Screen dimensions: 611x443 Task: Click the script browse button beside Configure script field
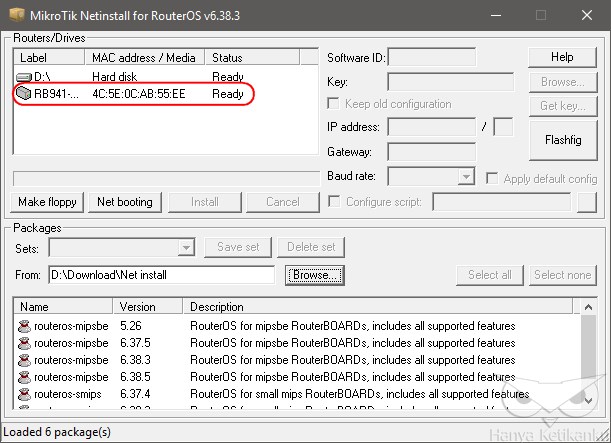coord(587,202)
